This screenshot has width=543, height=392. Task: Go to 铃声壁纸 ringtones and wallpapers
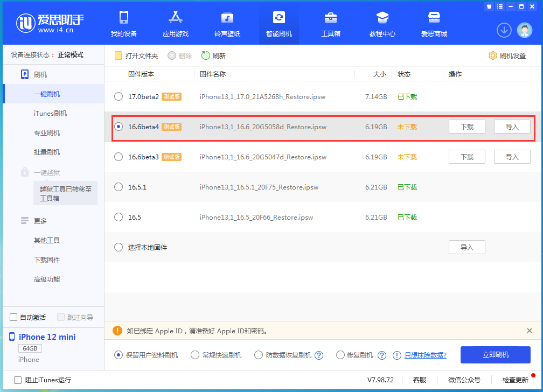click(x=227, y=24)
